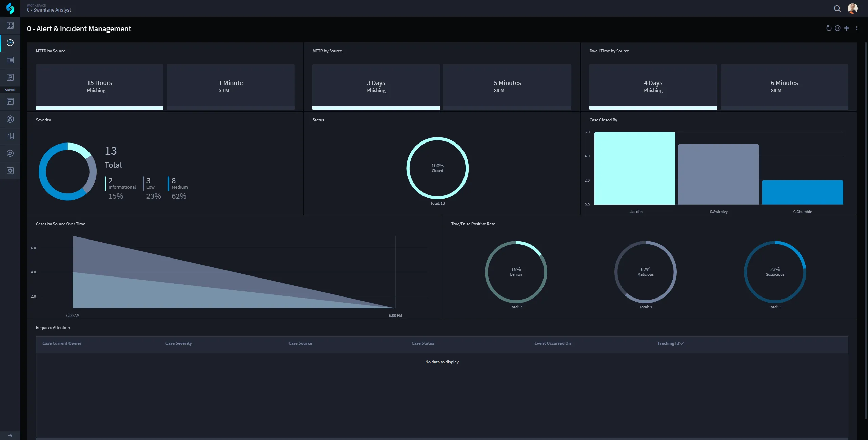Click the Case Current Owner column header
This screenshot has height=440, width=868.
(62, 343)
